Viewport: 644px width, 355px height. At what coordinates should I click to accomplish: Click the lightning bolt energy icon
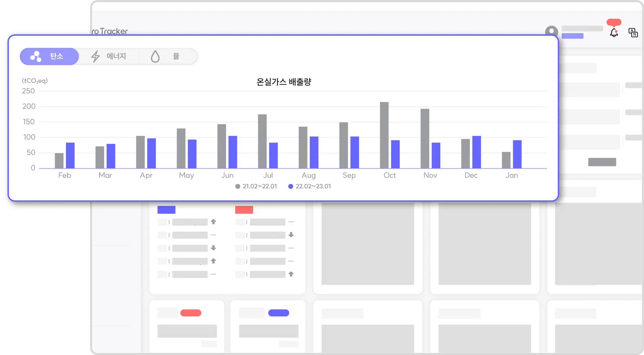pos(95,57)
